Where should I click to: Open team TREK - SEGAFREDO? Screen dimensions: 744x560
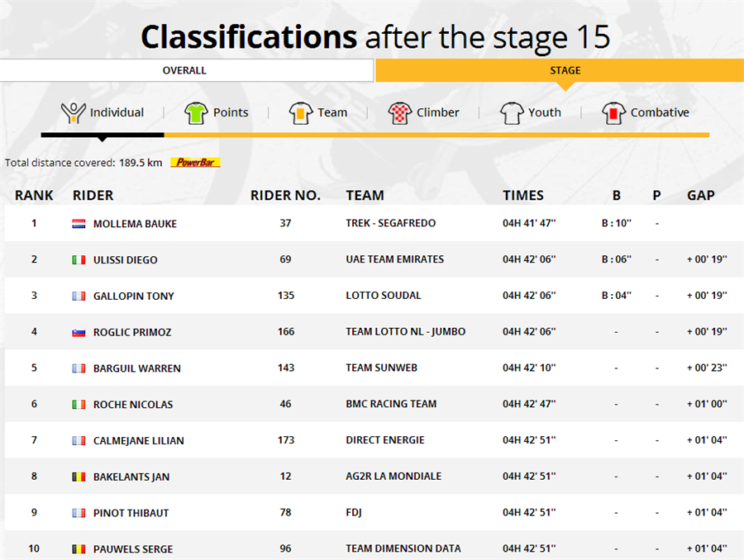click(390, 223)
